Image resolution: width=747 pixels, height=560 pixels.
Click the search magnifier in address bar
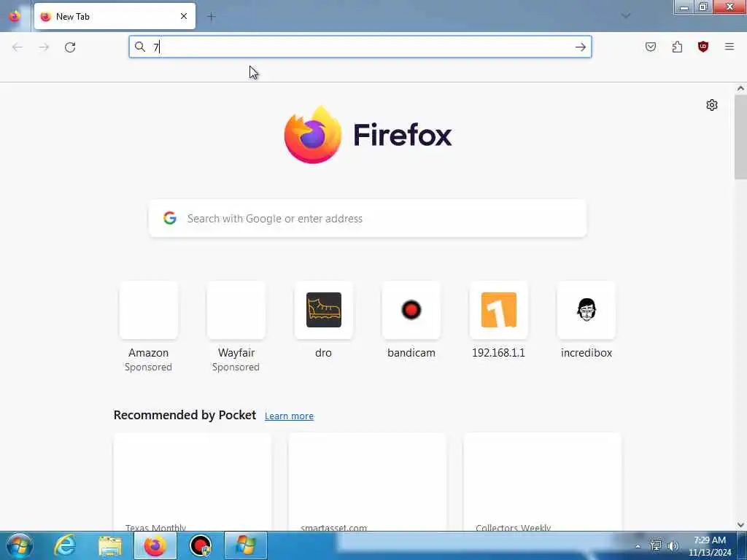pos(139,47)
